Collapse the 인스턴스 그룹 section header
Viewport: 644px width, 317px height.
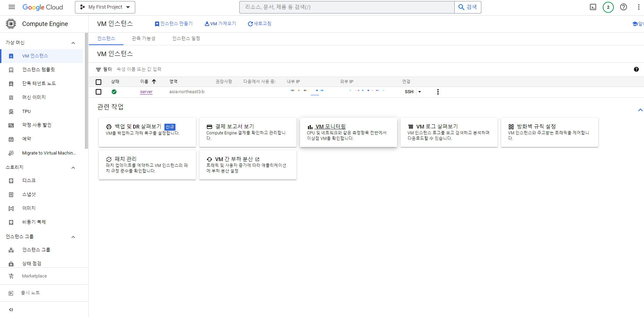[73, 237]
